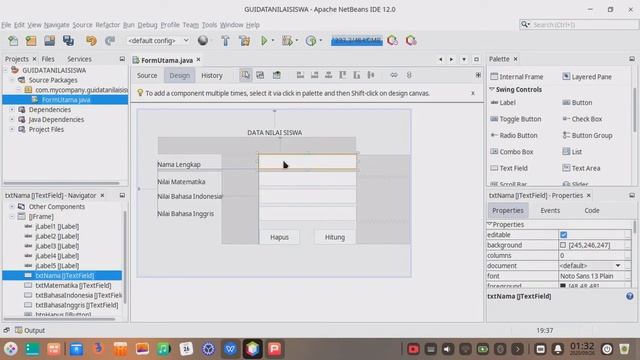Click the help icon in Properties description
This screenshot has width=640, height=360.
[630, 296]
